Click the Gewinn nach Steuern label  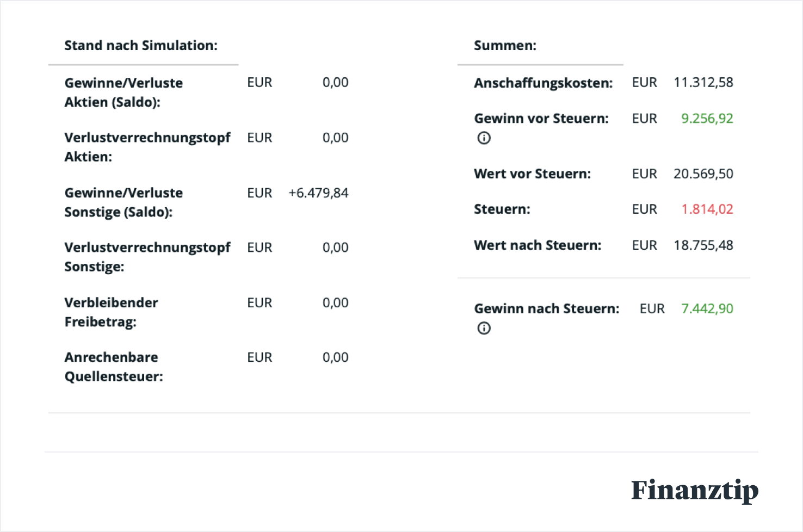[546, 309]
